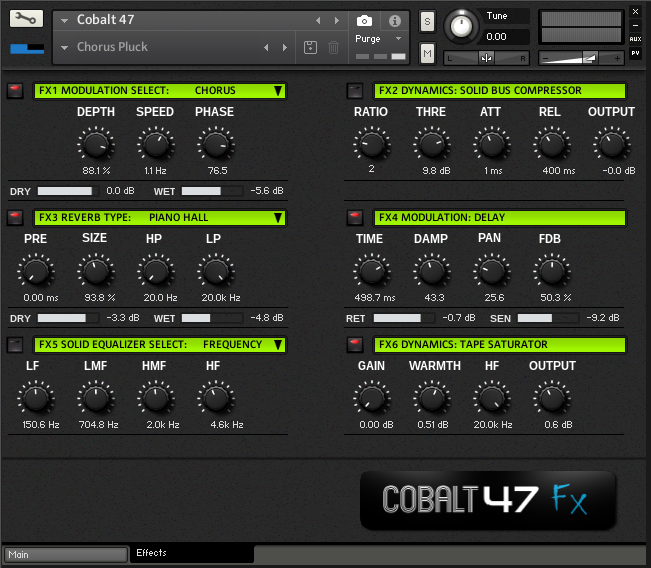Click the 498.7 ms delay time value
The image size is (651, 568).
(x=374, y=298)
